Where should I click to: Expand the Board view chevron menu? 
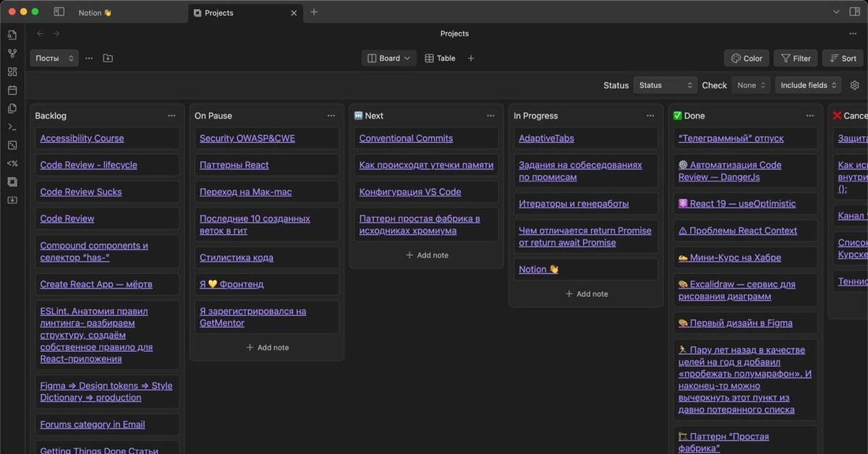pos(407,59)
